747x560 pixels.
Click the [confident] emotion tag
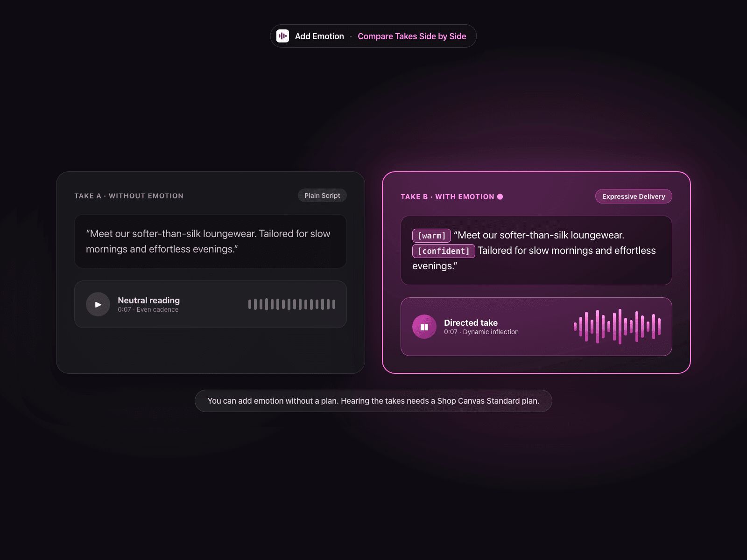pos(444,251)
